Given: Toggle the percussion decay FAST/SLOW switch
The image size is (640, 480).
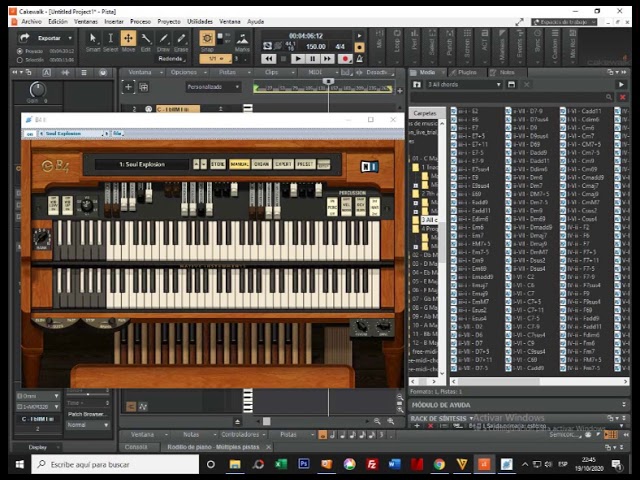Looking at the screenshot, I should (x=360, y=207).
